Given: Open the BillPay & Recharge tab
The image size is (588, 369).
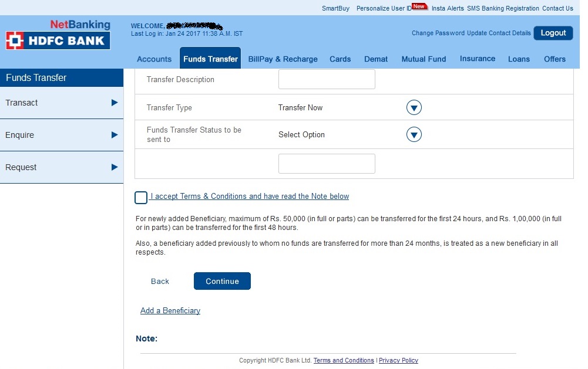Looking at the screenshot, I should pos(283,59).
